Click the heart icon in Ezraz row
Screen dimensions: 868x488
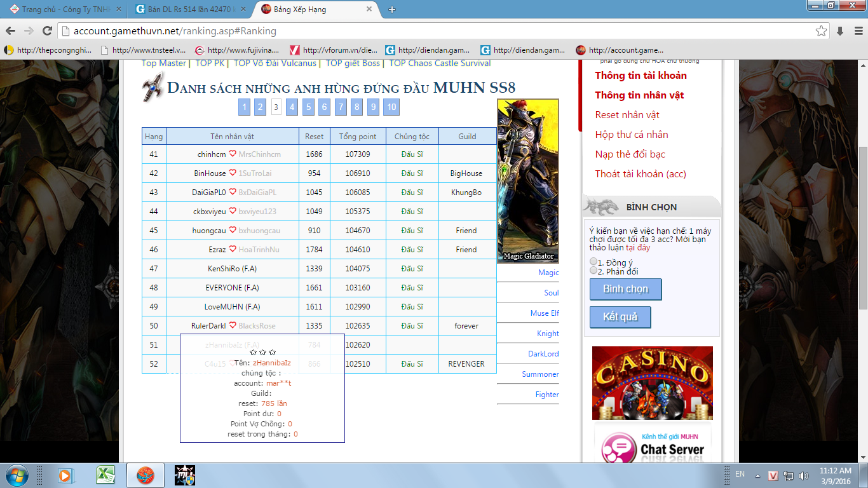point(233,250)
